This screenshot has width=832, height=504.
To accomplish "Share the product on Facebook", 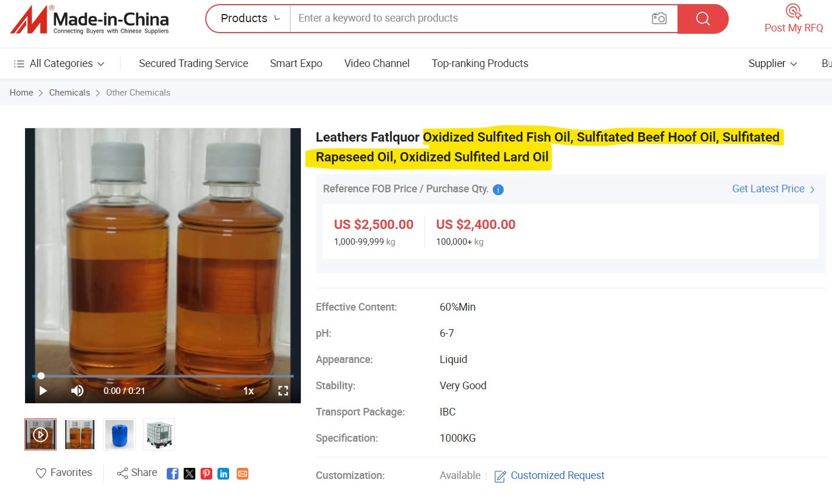I will pyautogui.click(x=172, y=473).
